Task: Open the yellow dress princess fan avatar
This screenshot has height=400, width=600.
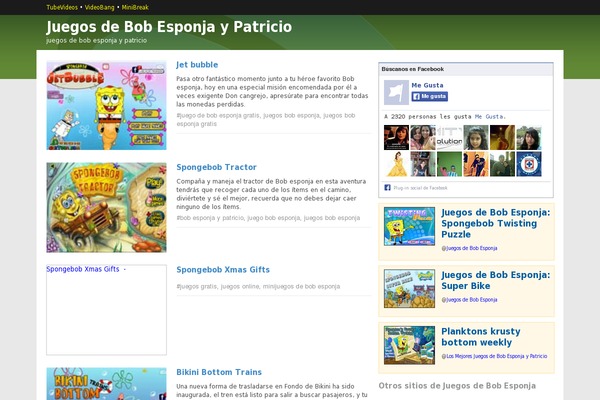Action: 396,164
